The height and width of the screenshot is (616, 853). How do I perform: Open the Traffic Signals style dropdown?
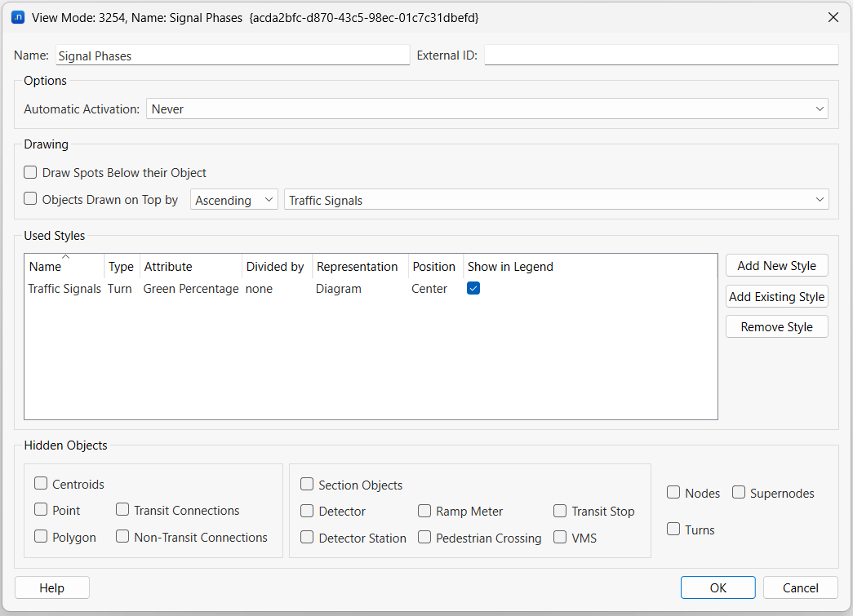tap(556, 200)
